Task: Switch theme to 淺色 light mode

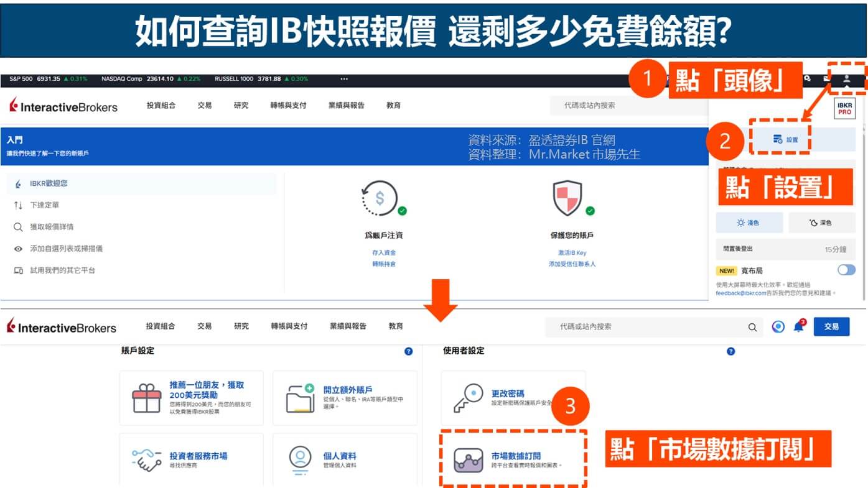Action: (750, 222)
